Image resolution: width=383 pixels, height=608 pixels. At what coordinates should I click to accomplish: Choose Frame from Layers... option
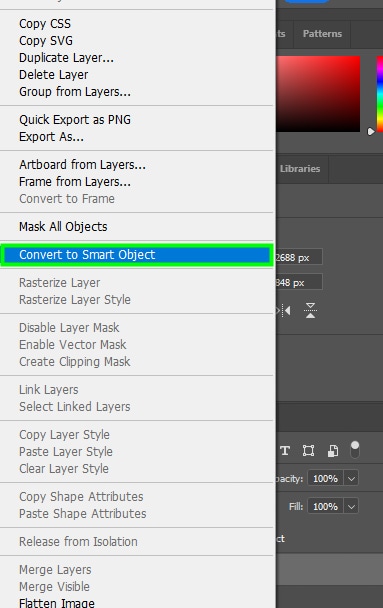[x=75, y=182]
